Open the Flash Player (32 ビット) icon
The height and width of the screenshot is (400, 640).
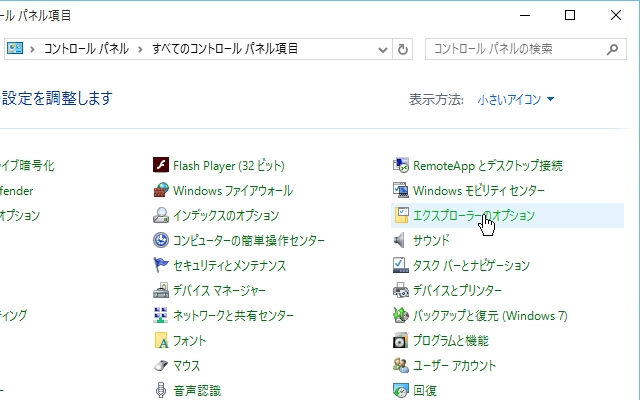[161, 165]
